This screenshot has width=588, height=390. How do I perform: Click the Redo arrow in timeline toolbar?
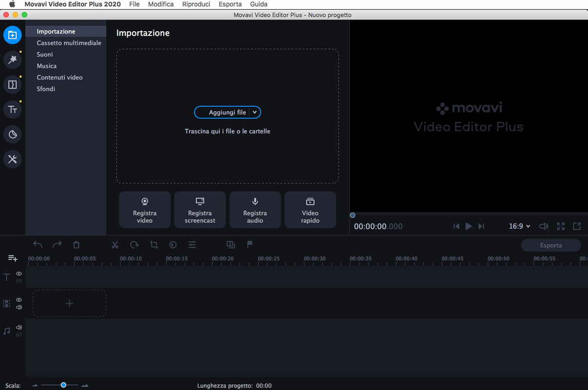[x=57, y=245]
